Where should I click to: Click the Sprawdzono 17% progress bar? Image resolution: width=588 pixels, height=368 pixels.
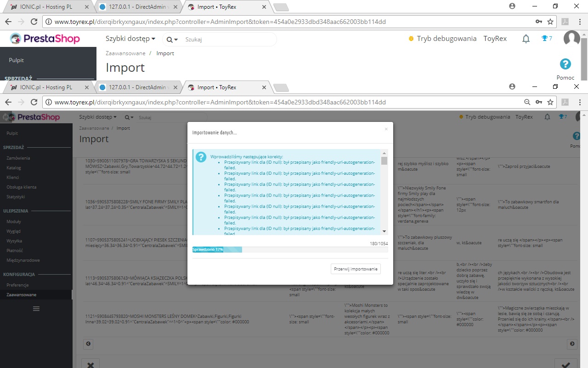pyautogui.click(x=290, y=249)
